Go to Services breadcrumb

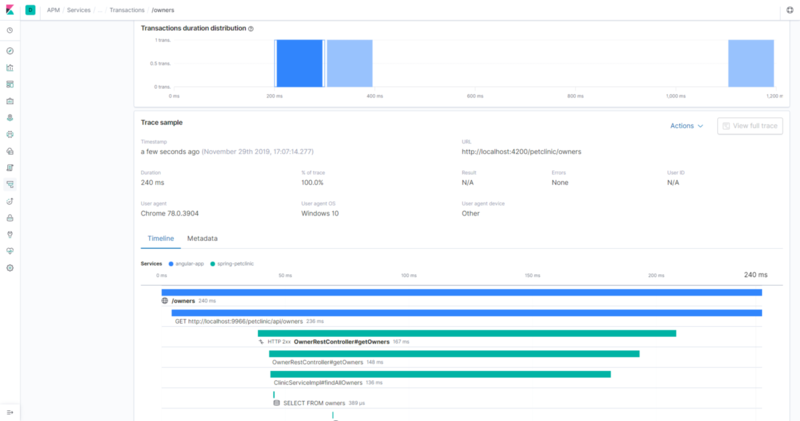click(x=79, y=10)
